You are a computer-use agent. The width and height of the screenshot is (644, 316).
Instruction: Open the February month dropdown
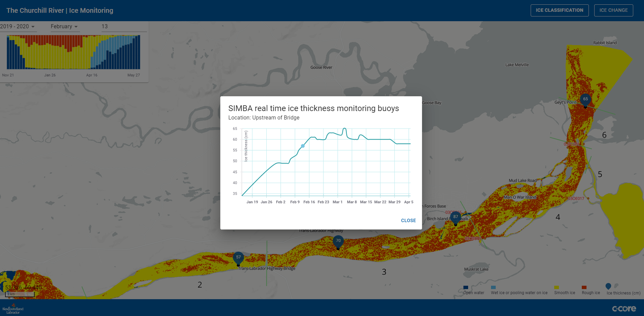tap(64, 26)
